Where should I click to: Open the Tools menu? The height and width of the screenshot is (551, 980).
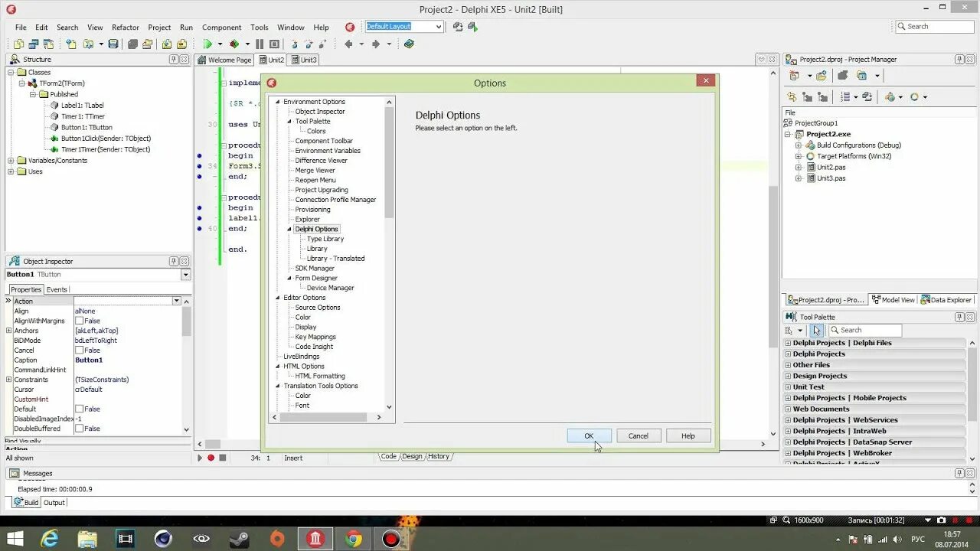pos(260,27)
